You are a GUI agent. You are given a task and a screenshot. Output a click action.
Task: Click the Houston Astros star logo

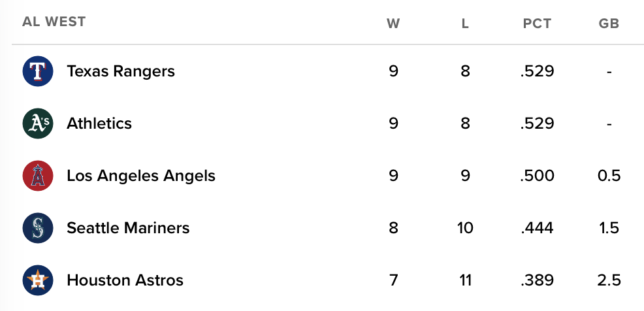click(37, 280)
